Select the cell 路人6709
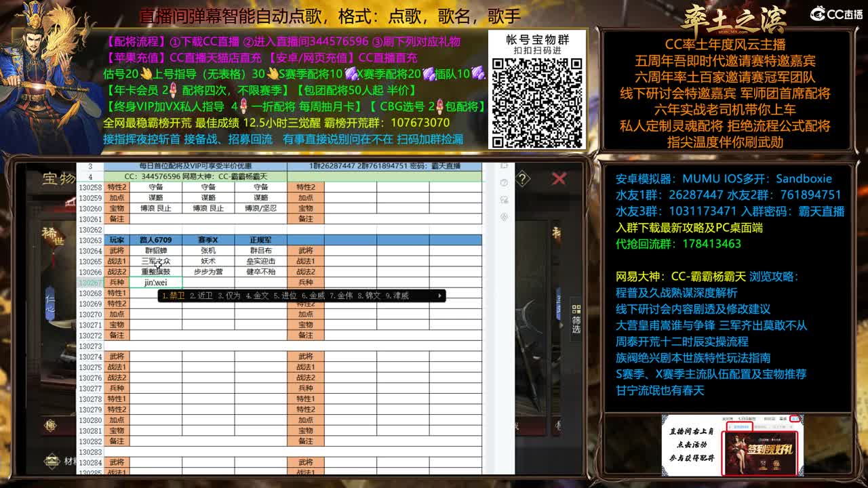The height and width of the screenshot is (488, 868). [155, 240]
